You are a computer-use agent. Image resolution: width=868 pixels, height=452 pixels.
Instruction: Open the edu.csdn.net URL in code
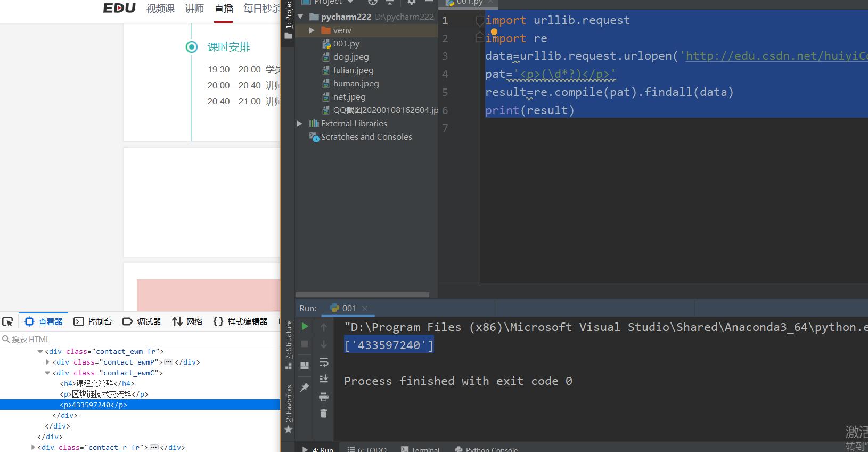click(x=776, y=56)
